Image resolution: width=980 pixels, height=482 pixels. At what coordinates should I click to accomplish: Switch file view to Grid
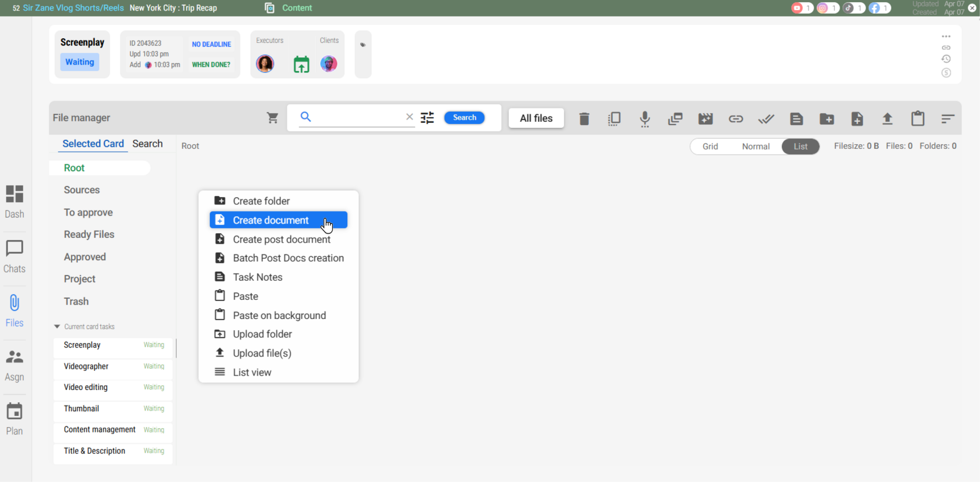click(710, 146)
